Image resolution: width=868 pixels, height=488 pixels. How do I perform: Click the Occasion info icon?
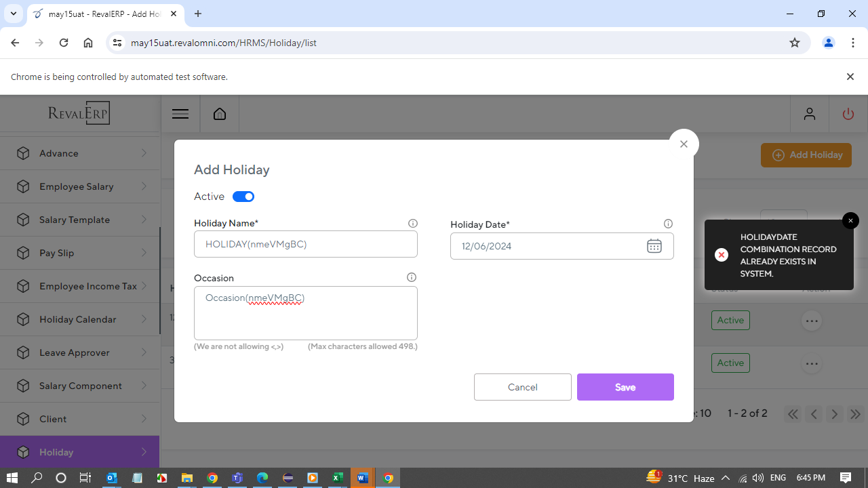[x=411, y=277]
